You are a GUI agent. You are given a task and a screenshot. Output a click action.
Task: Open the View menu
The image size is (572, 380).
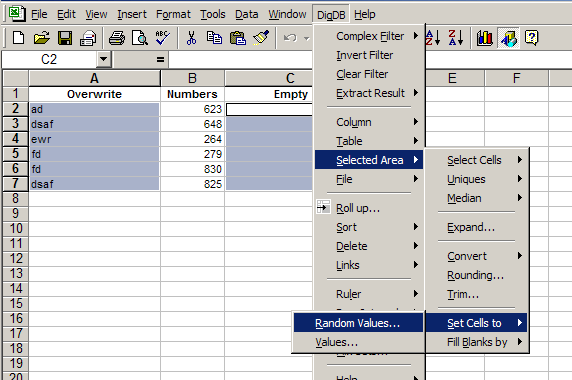click(96, 14)
